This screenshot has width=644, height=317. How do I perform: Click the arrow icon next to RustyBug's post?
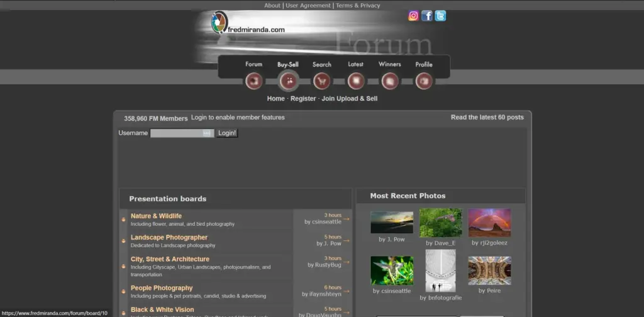347,262
